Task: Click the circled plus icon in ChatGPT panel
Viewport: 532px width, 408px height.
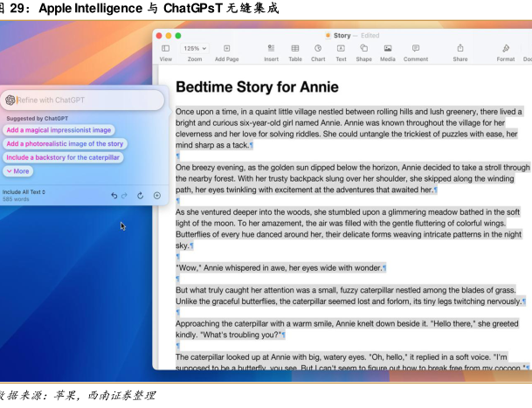Action: (157, 195)
